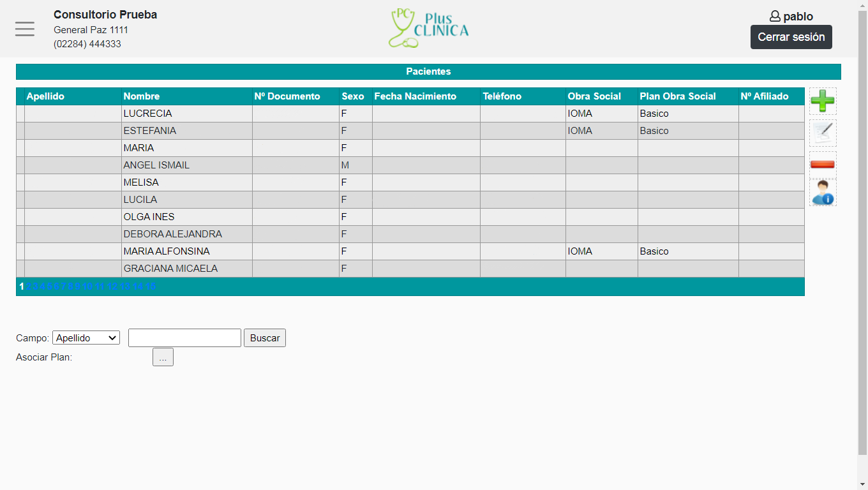
Task: Click the '...' Asociar Plan button
Action: [x=163, y=357]
